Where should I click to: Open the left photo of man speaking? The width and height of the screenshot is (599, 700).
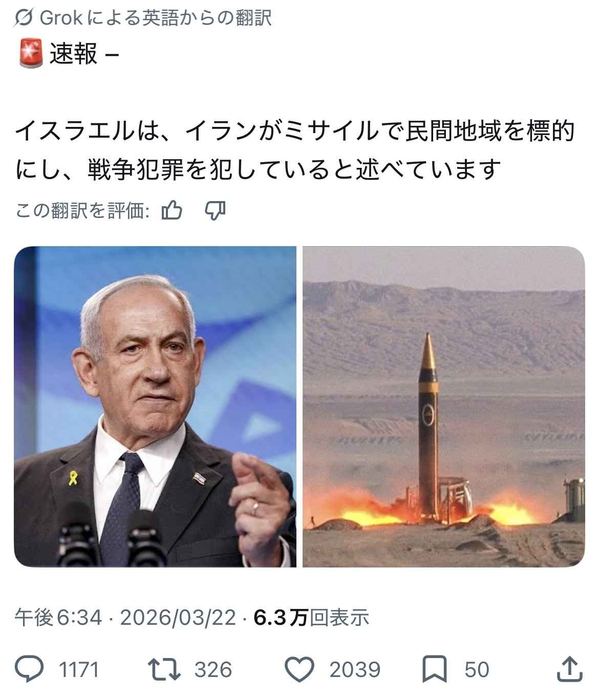pyautogui.click(x=155, y=406)
